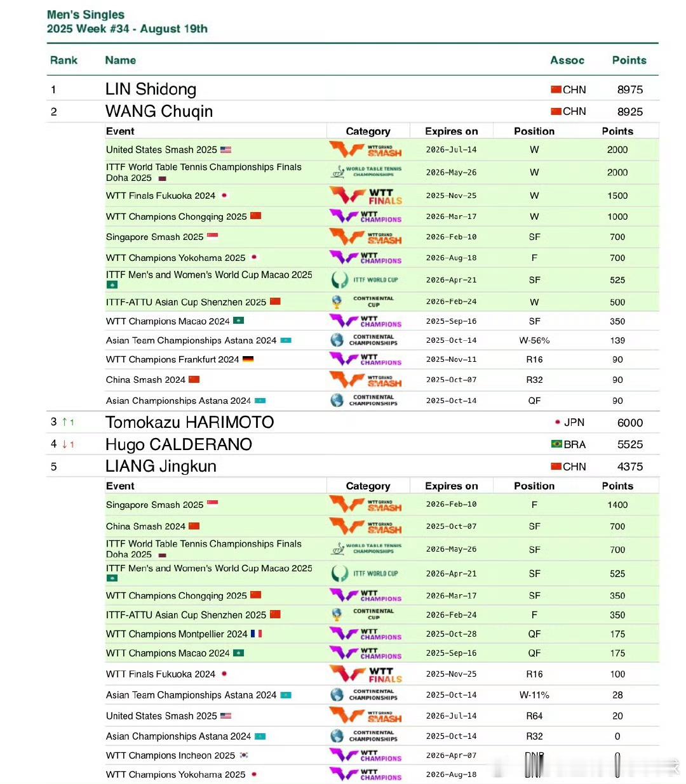Select "R64" position for United States Smash
This screenshot has width=686, height=784.
point(534,715)
